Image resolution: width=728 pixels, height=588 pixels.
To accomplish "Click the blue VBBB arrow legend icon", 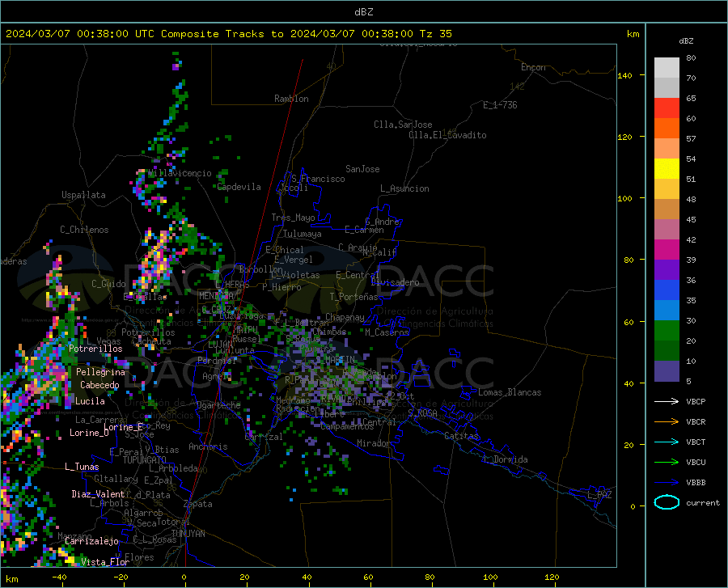I will click(x=667, y=483).
